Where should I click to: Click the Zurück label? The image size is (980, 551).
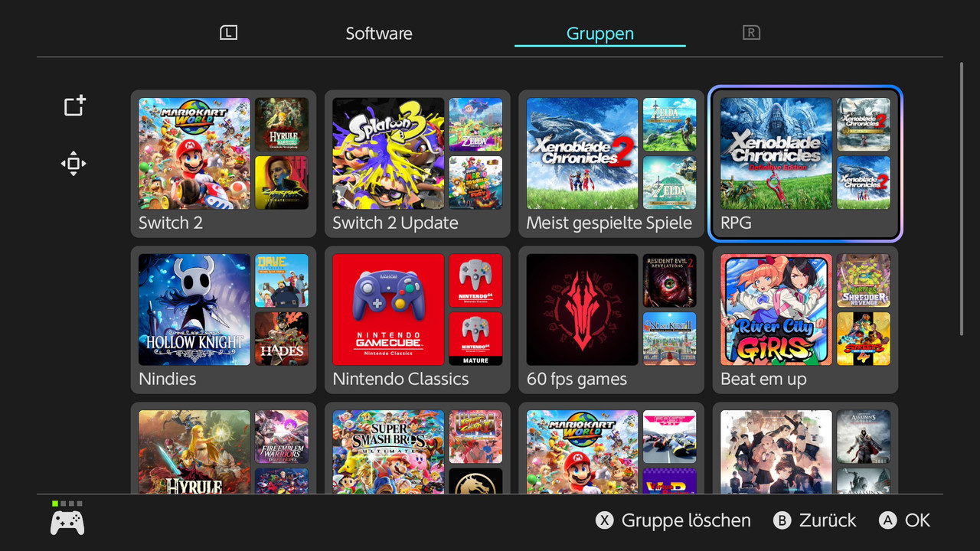(x=828, y=520)
